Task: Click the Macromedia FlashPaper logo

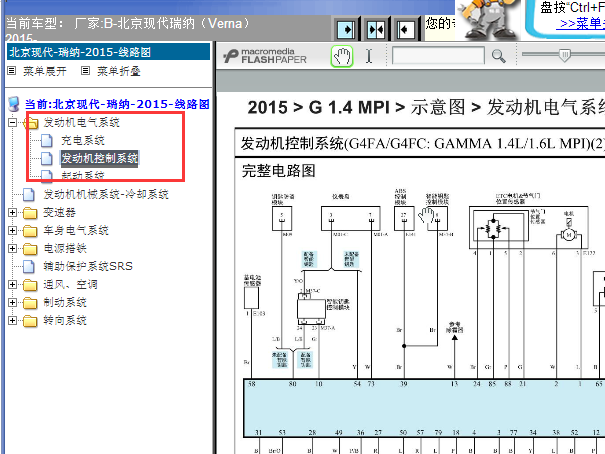Action: pos(265,56)
